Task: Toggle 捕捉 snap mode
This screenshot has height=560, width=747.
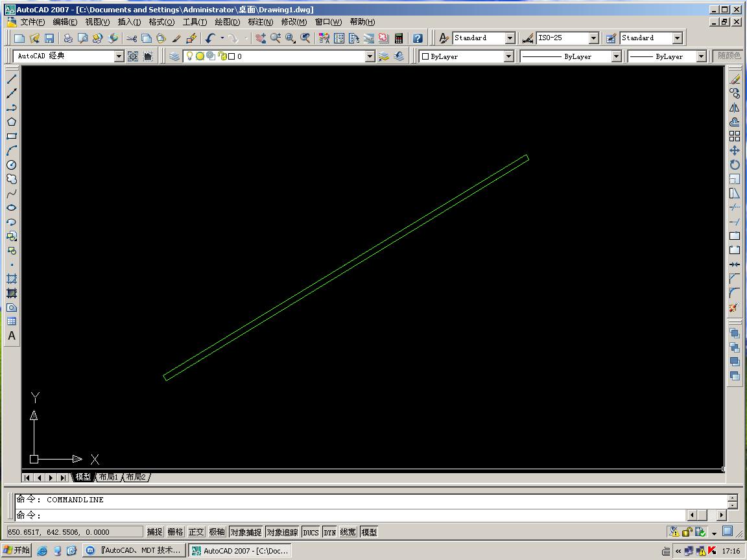Action: (x=154, y=532)
